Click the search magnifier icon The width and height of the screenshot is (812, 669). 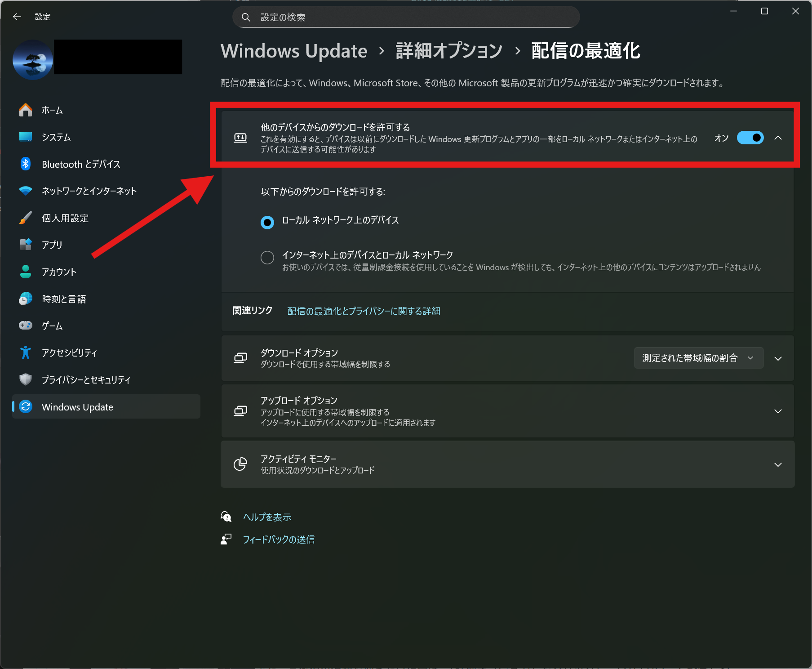246,17
